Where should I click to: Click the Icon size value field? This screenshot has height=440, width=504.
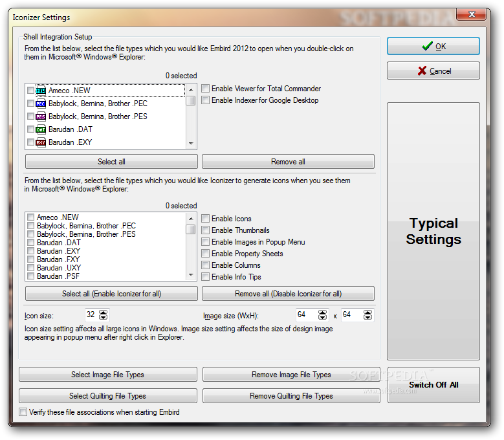click(92, 314)
